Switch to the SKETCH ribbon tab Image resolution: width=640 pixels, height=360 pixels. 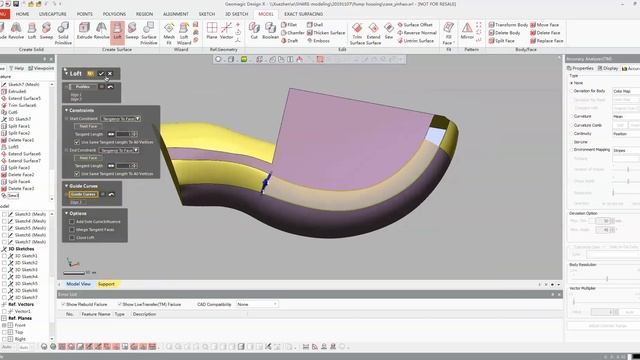[207, 14]
